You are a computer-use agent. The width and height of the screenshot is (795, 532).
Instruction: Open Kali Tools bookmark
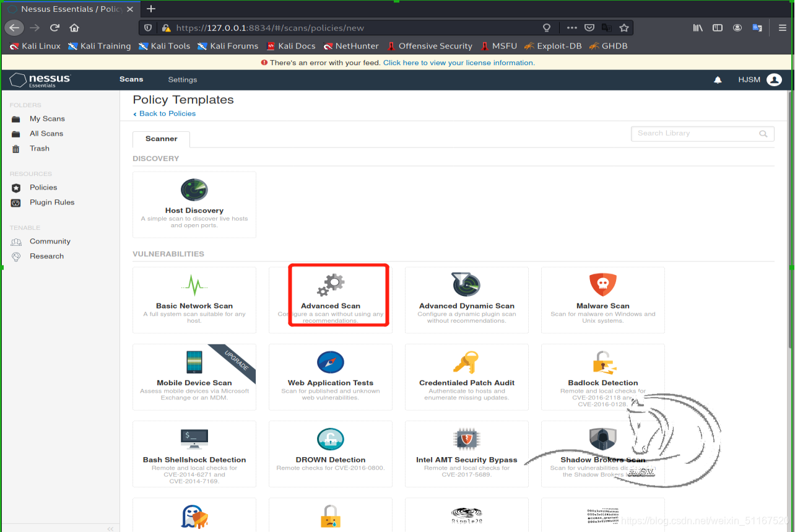tap(165, 46)
